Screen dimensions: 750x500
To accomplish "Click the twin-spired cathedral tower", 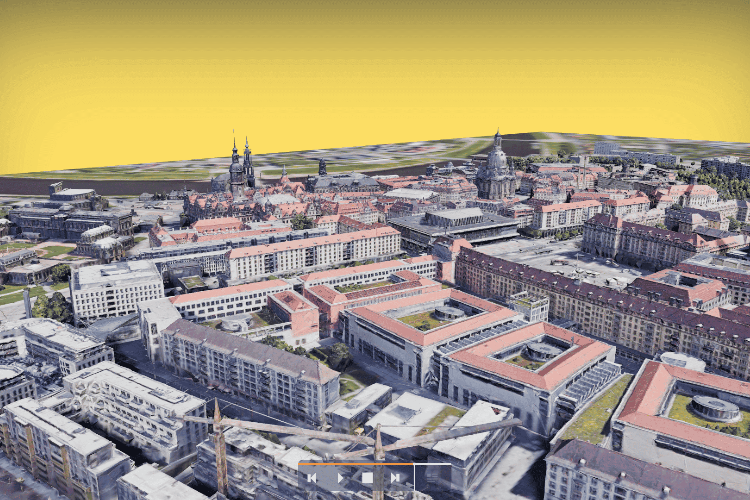I will coord(240,167).
